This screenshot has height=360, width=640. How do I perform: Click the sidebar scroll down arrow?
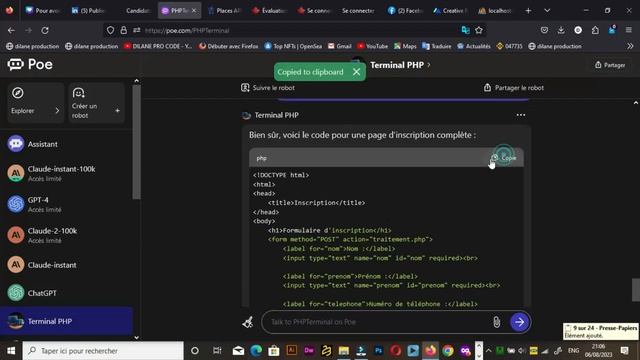(x=136, y=337)
